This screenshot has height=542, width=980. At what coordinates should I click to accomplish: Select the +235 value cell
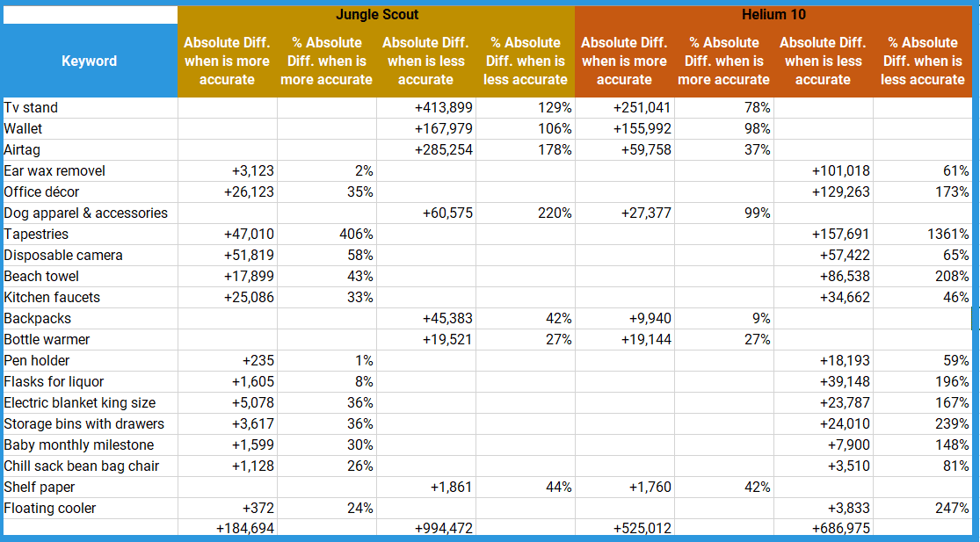228,360
